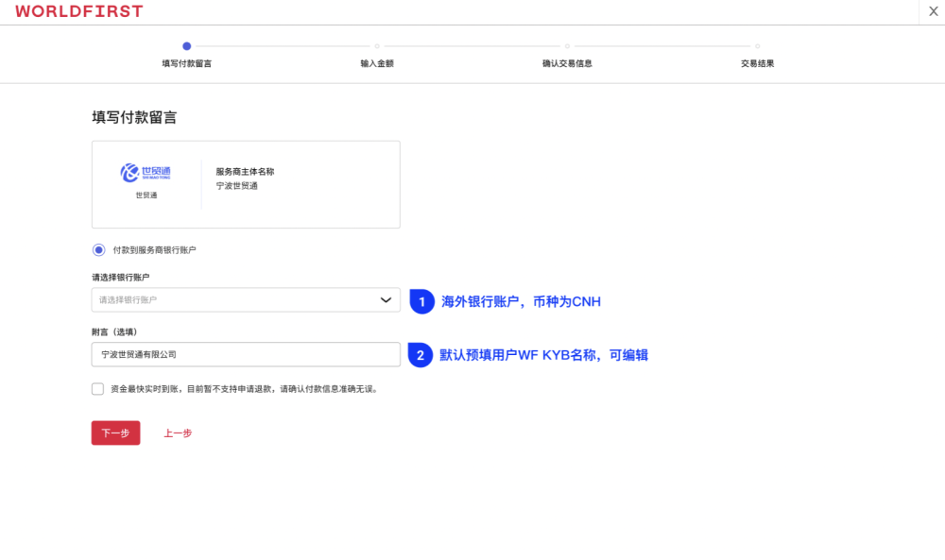Close the payment dialog with the X
The width and height of the screenshot is (945, 560).
click(x=932, y=11)
